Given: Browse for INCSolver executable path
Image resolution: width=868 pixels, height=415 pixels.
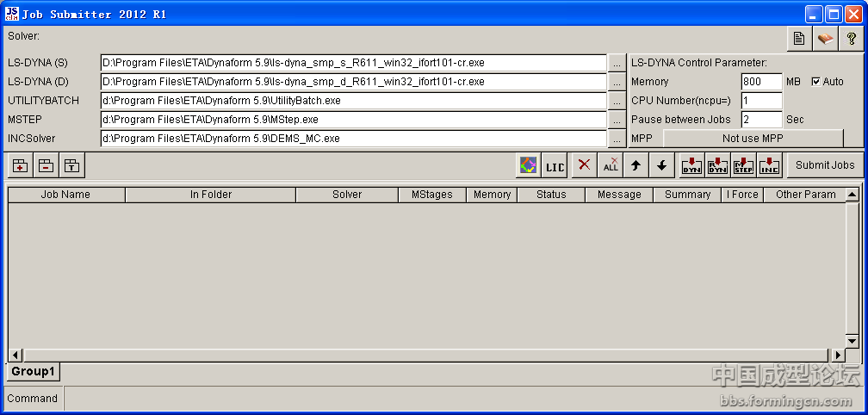Looking at the screenshot, I should pos(617,139).
